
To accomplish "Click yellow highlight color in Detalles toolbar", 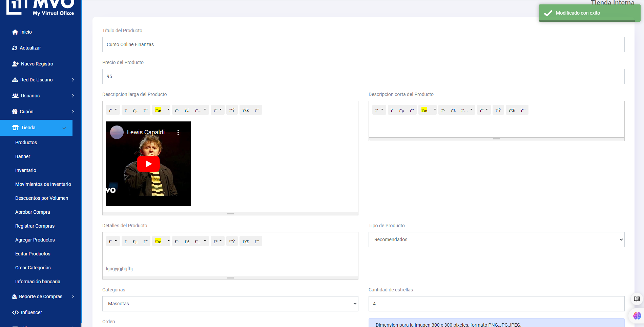I will [x=158, y=241].
